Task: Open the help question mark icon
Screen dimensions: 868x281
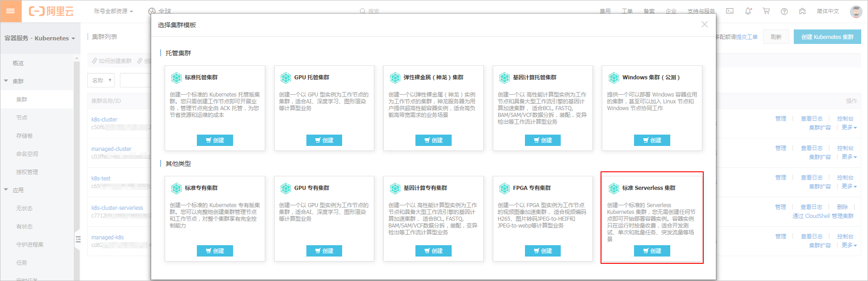Action: (784, 11)
